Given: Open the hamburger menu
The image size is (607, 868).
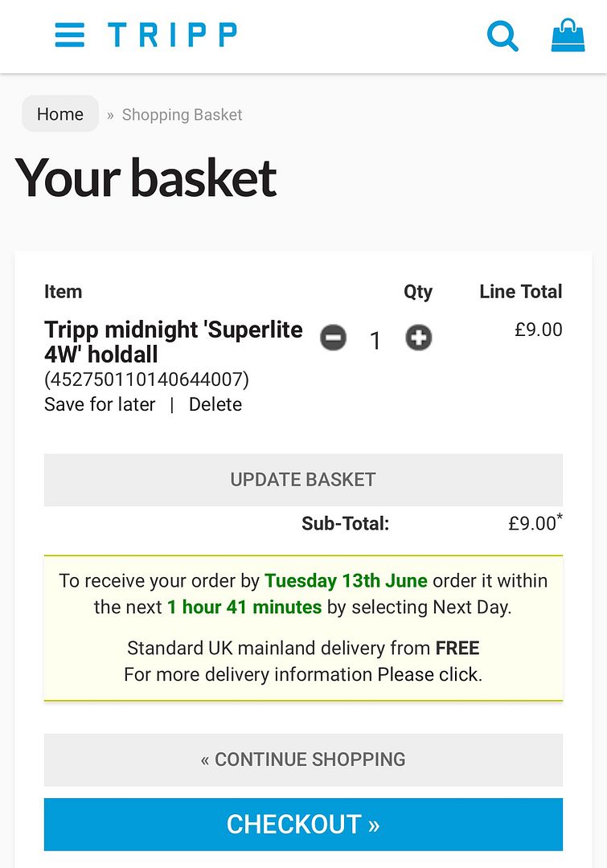Looking at the screenshot, I should pyautogui.click(x=70, y=35).
